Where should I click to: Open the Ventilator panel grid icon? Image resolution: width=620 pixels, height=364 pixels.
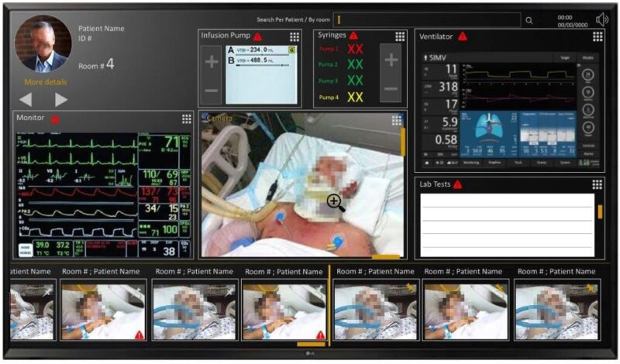coord(598,36)
